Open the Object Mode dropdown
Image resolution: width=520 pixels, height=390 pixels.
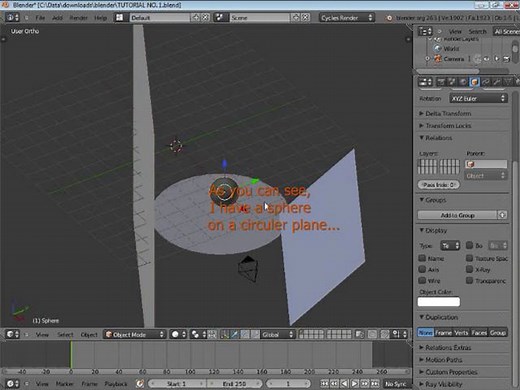[x=135, y=334]
